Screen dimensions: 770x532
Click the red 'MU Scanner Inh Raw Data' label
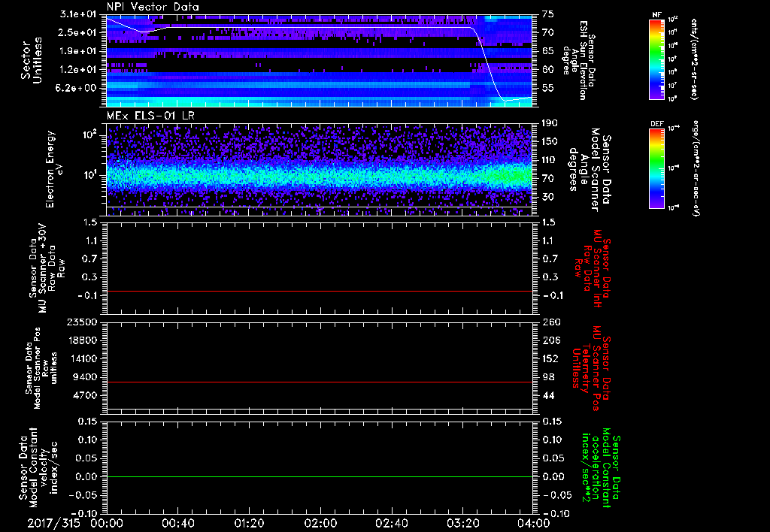pyautogui.click(x=591, y=269)
